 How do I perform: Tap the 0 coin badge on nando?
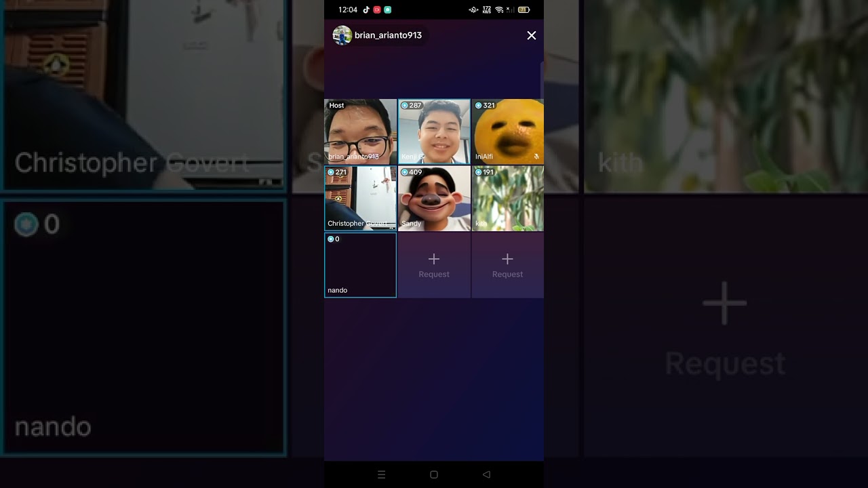click(334, 239)
